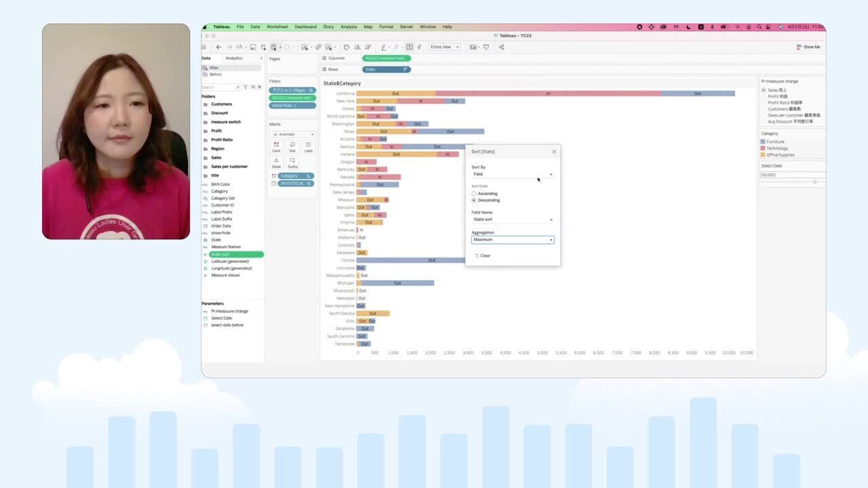Click the Tooltip button in the Marks card
The image size is (868, 488).
coord(292,163)
